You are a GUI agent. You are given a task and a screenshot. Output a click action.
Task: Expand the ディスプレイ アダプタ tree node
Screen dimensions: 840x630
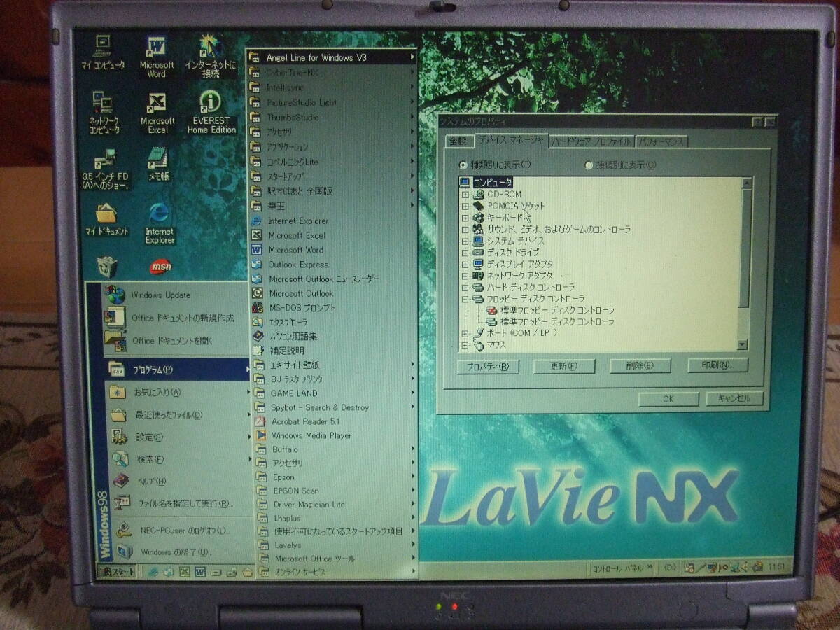click(465, 264)
